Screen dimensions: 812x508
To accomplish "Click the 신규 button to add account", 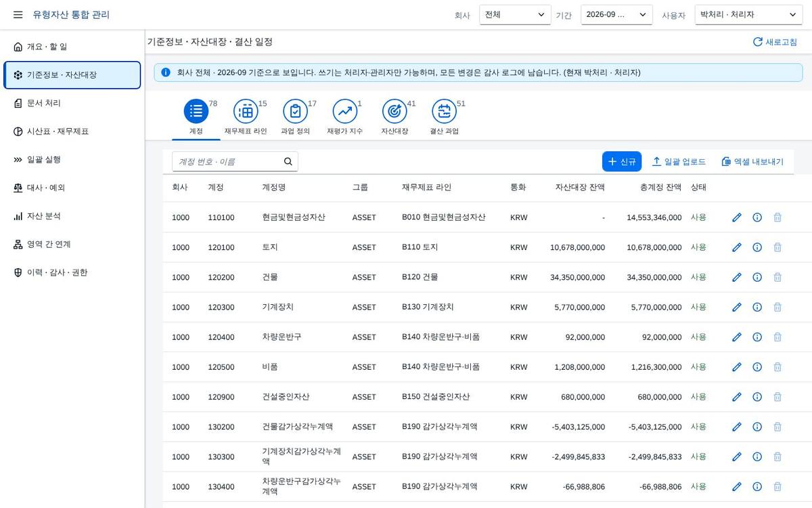I will [622, 161].
